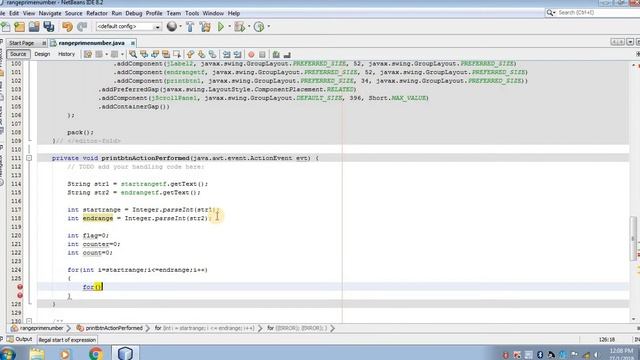This screenshot has height=360, width=640.
Task: Open the editor Forward navigation dropdown arrow
Action: (x=122, y=54)
